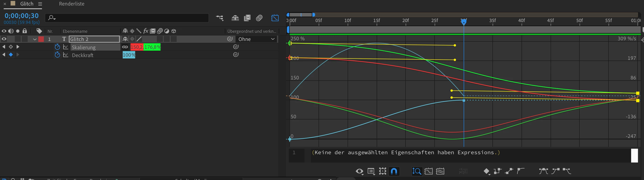Enable motion blur for the composition
This screenshot has height=180, width=644.
(x=259, y=18)
